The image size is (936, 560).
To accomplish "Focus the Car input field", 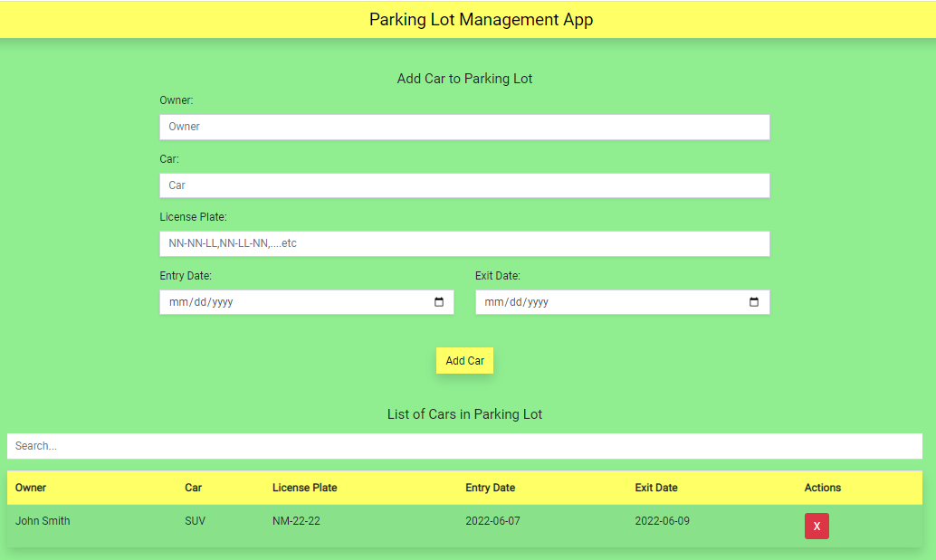I will (x=464, y=185).
